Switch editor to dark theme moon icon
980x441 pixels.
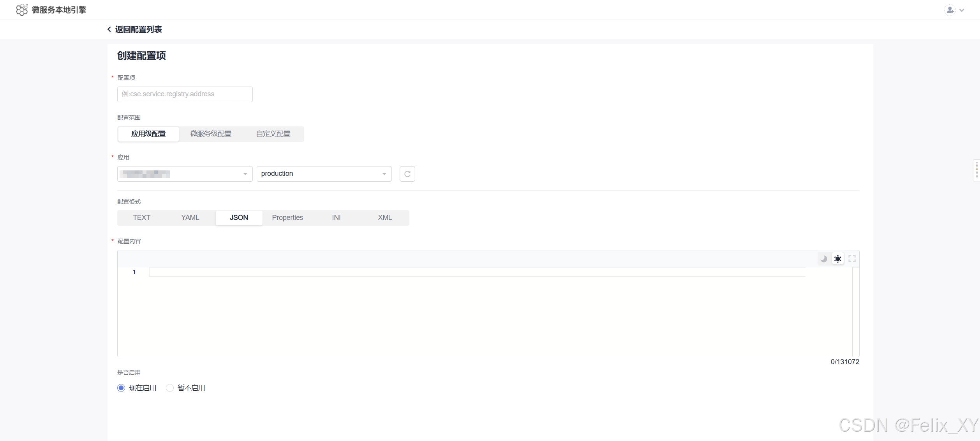tap(823, 259)
